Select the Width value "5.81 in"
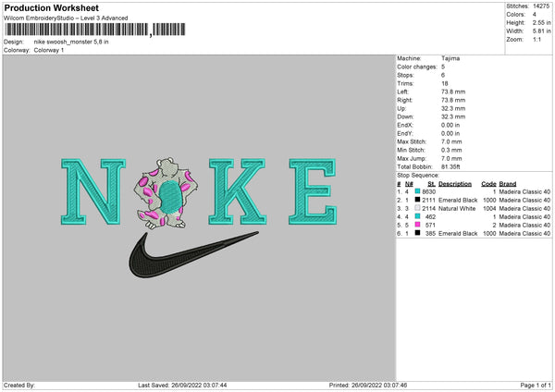 [x=542, y=31]
